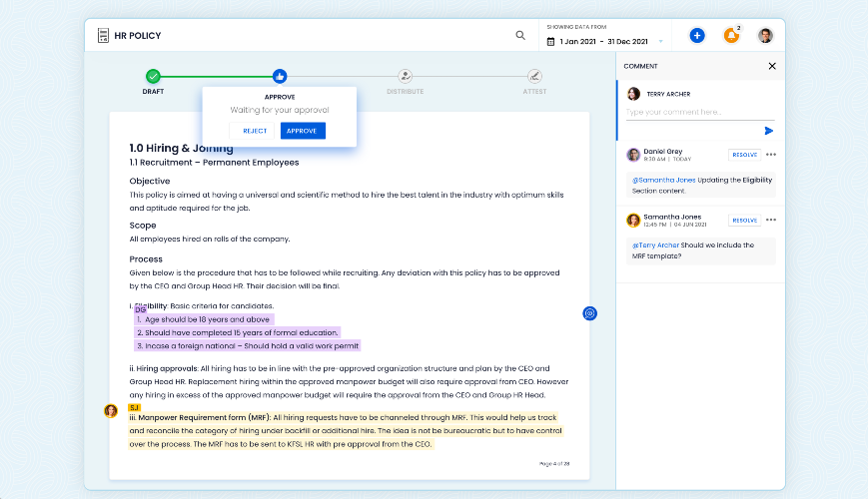The image size is (868, 499).
Task: Click the @Terry Archer mention link
Action: pyautogui.click(x=655, y=246)
